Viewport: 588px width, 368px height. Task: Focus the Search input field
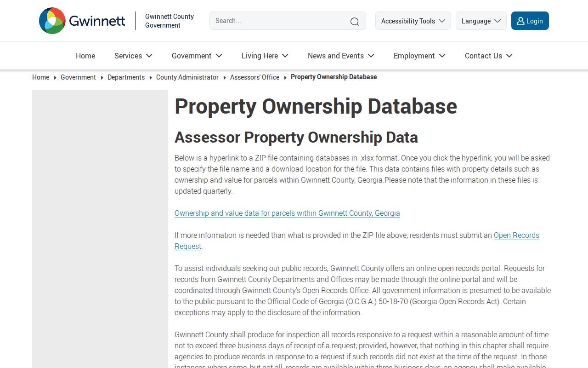[x=288, y=21]
